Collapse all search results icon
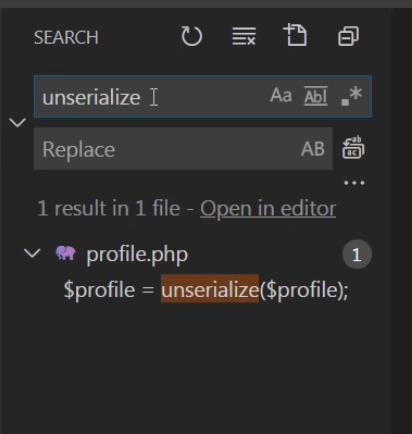The image size is (412, 434). 348,36
